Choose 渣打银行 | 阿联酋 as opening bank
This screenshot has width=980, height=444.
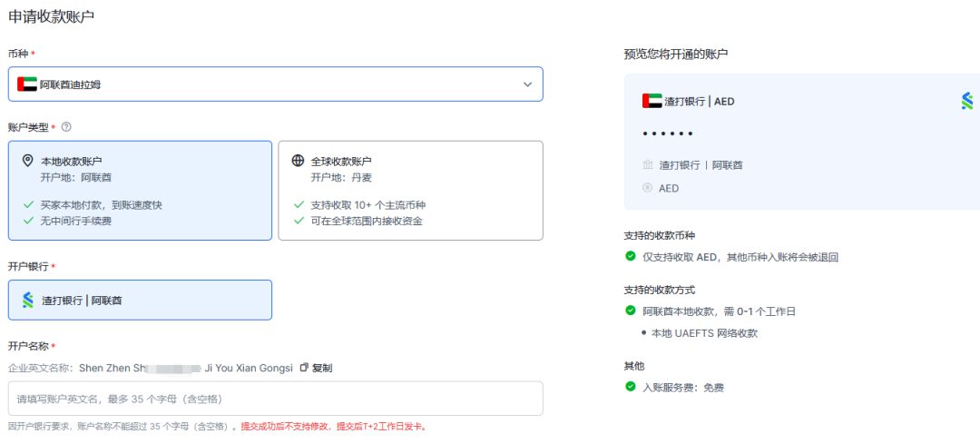(x=140, y=300)
